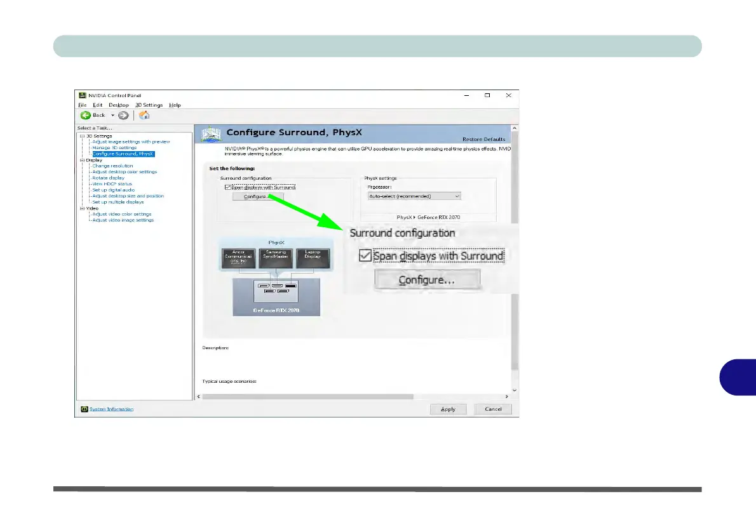Open Adjust desktop size and position
The image size is (756, 532).
coord(128,196)
